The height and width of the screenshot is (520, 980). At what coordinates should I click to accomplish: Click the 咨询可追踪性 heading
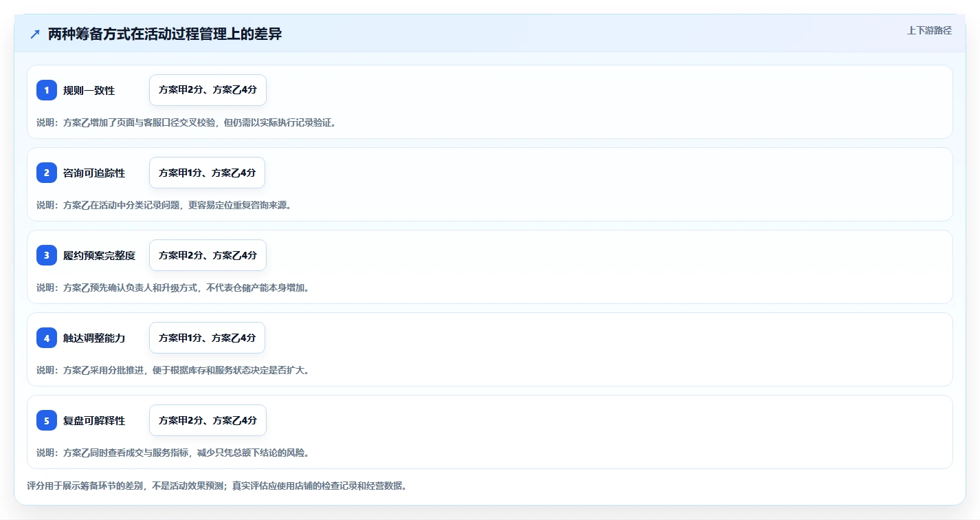pyautogui.click(x=94, y=173)
